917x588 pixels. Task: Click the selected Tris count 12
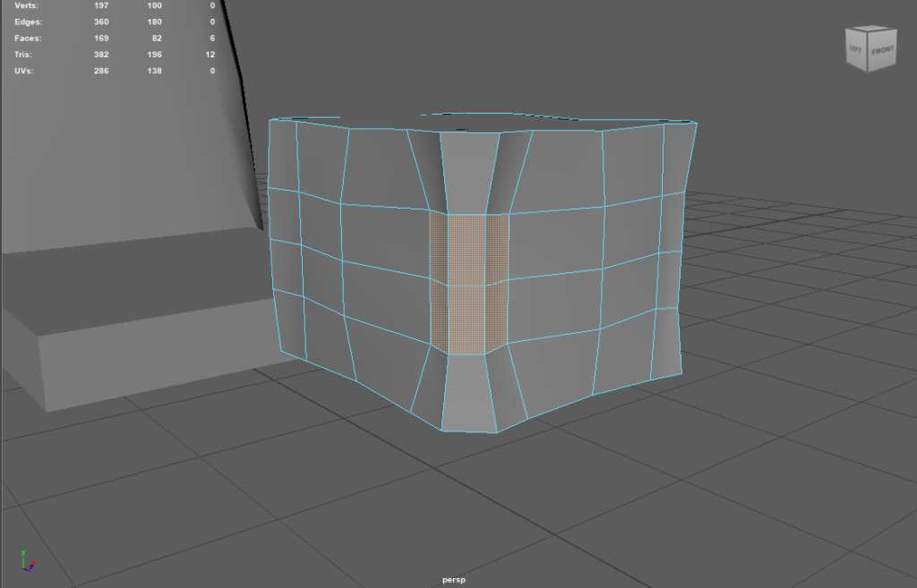click(x=210, y=55)
